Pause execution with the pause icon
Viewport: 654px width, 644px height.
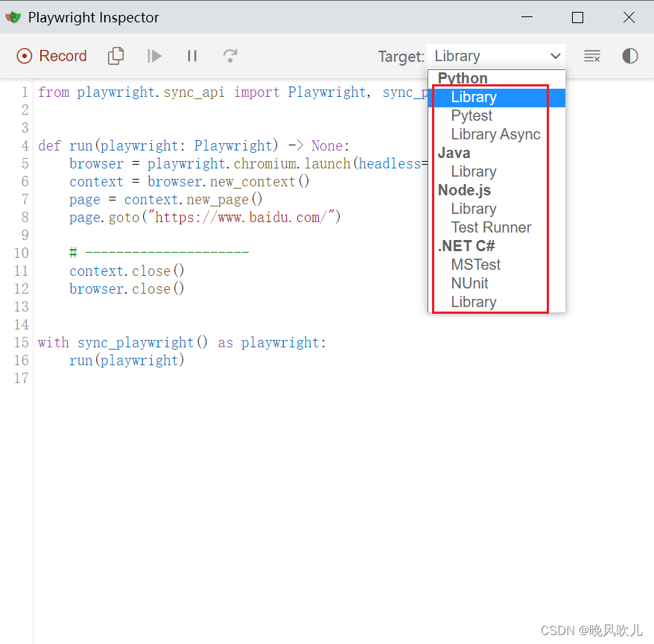[192, 56]
